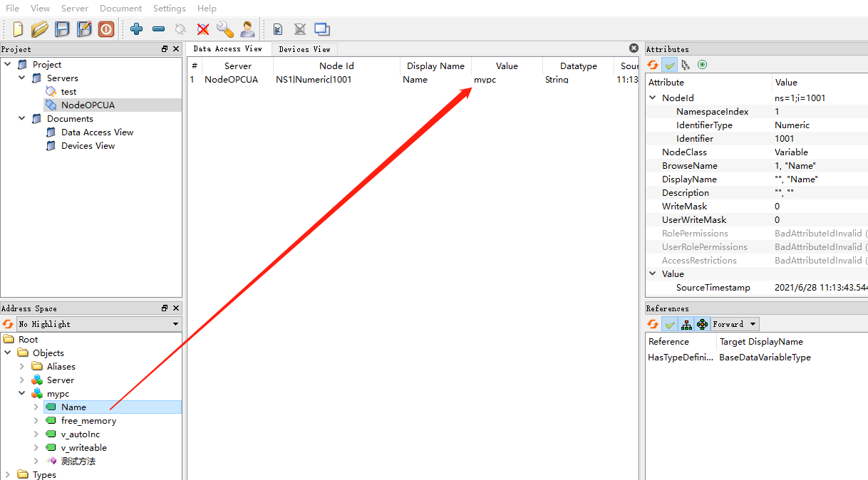Click the cascade windows toolbar icon
The height and width of the screenshot is (480, 868).
coord(321,29)
